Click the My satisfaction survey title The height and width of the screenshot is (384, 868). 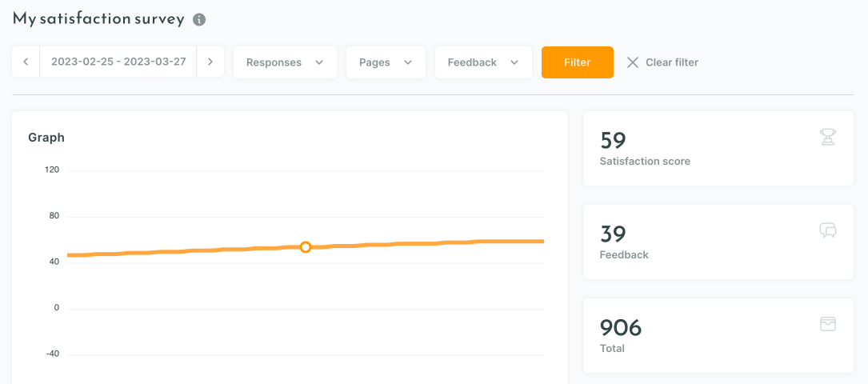tap(98, 19)
